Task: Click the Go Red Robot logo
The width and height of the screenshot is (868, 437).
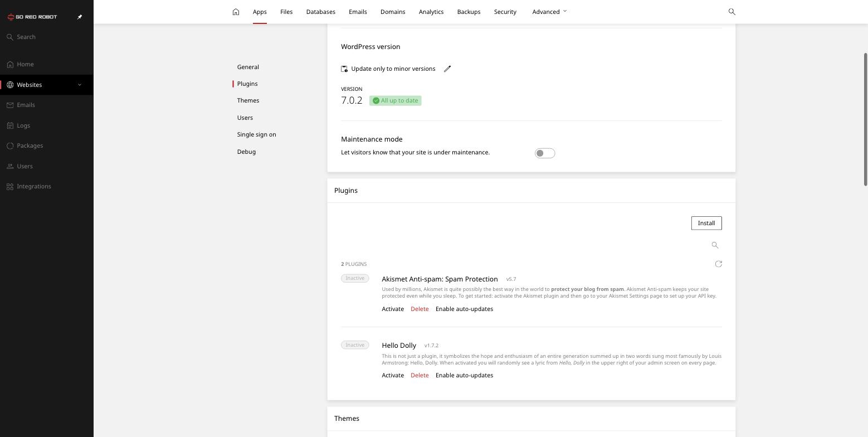Action: (32, 17)
